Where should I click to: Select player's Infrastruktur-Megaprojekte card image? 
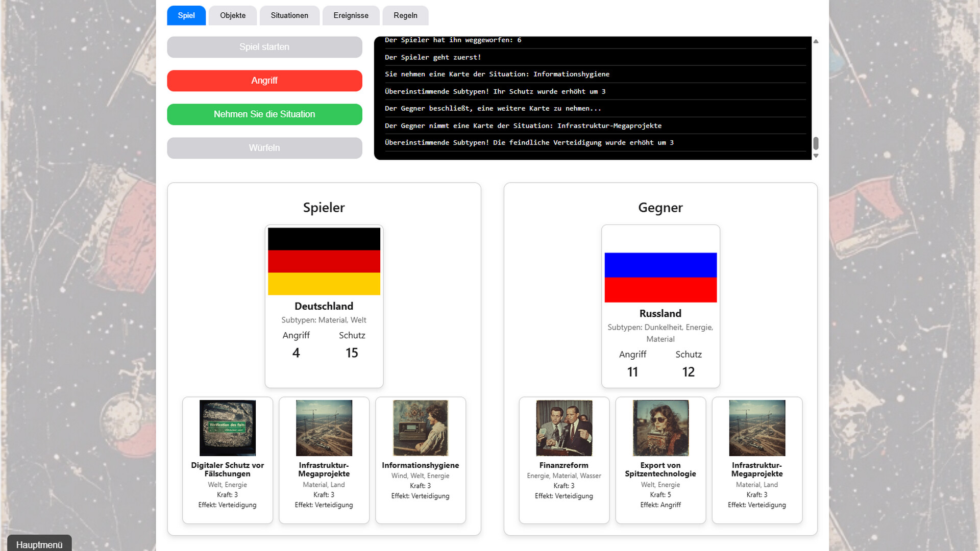[324, 428]
